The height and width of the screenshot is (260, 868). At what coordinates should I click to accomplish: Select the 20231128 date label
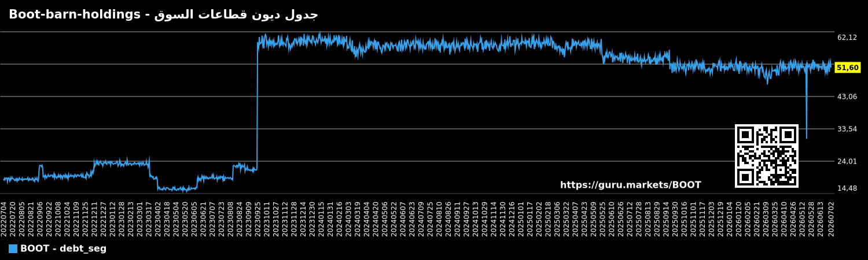tap(295, 218)
